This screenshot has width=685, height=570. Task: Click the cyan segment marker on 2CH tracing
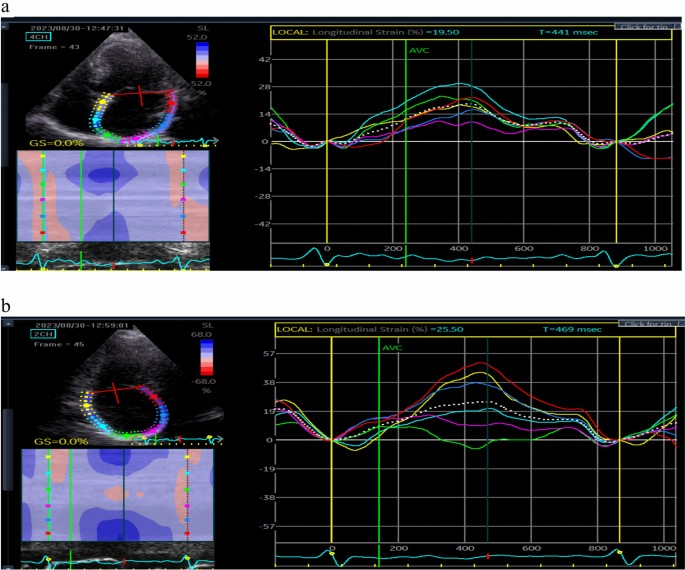pyautogui.click(x=102, y=426)
